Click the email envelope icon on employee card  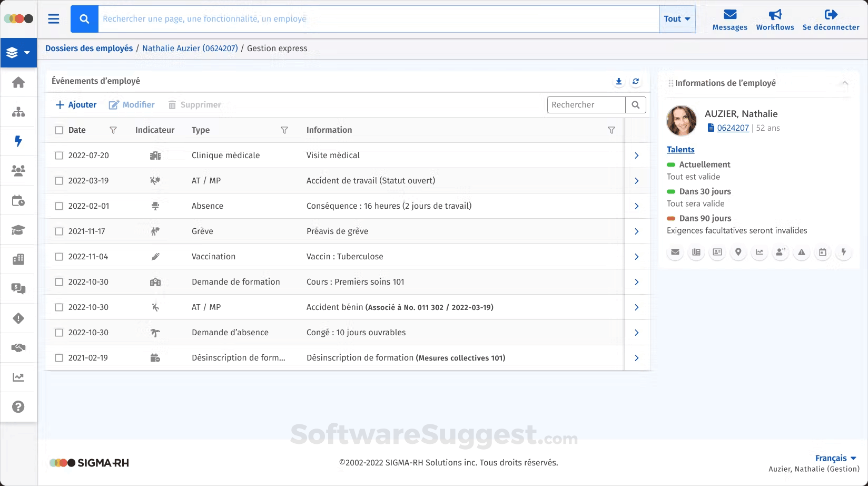point(675,252)
